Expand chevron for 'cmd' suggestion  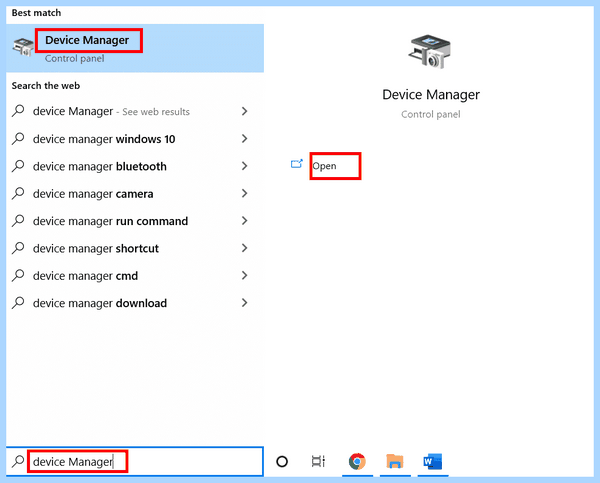point(245,276)
